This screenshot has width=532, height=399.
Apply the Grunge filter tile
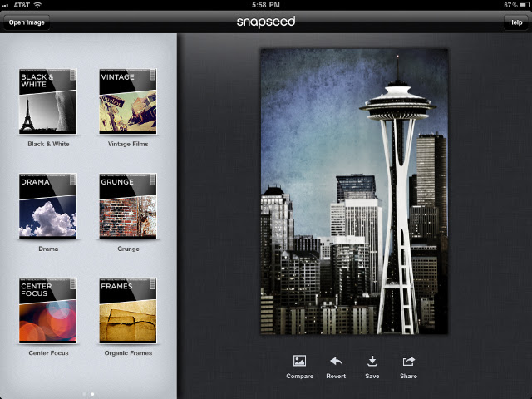pyautogui.click(x=128, y=206)
